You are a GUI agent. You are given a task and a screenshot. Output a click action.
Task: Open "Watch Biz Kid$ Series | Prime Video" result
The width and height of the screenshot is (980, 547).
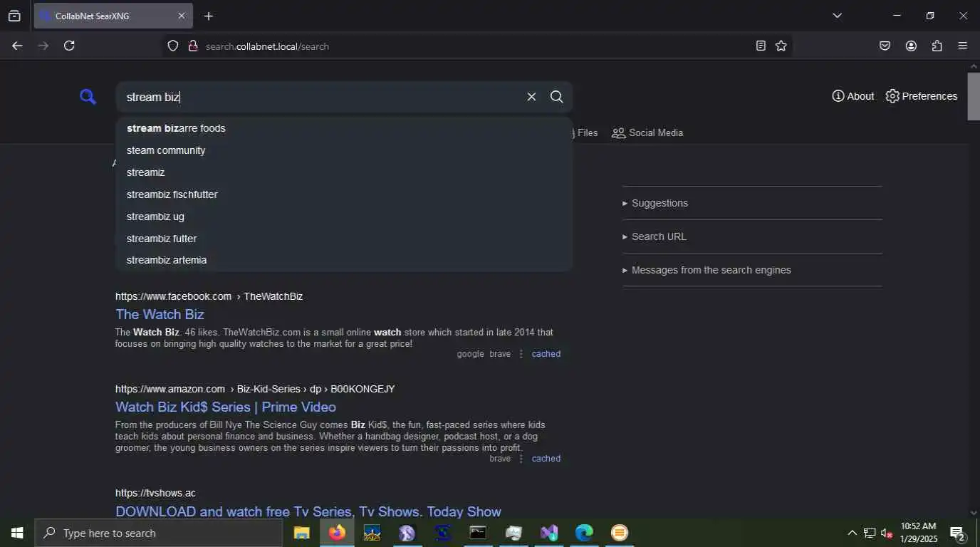226,407
